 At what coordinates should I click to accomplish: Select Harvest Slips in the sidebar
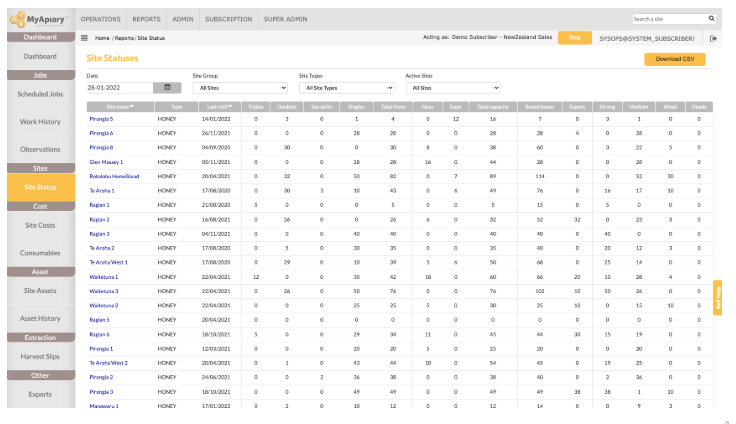[x=40, y=357]
